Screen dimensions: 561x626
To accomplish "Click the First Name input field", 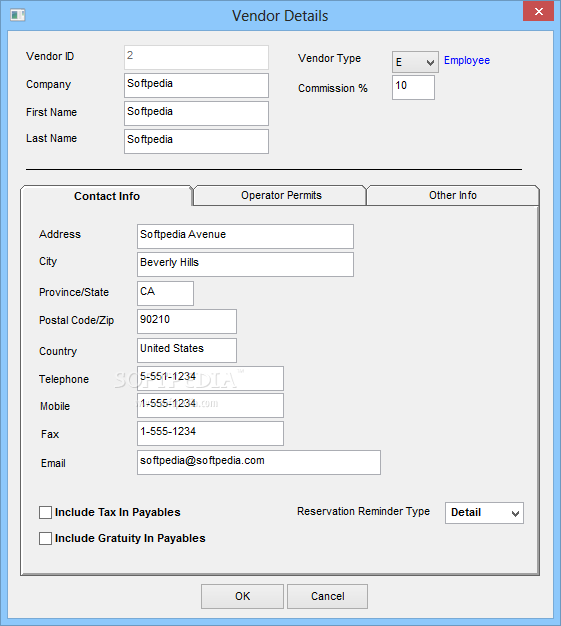I will point(196,113).
